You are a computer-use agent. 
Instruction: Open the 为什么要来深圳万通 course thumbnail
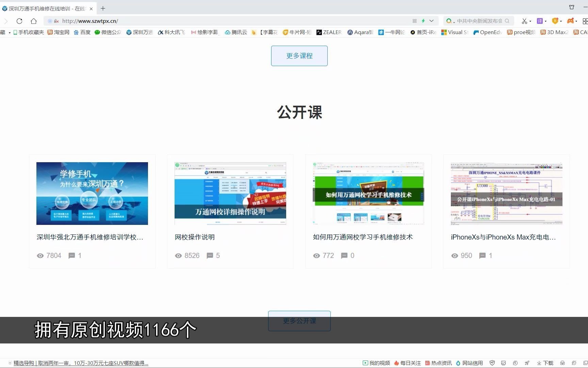click(92, 194)
